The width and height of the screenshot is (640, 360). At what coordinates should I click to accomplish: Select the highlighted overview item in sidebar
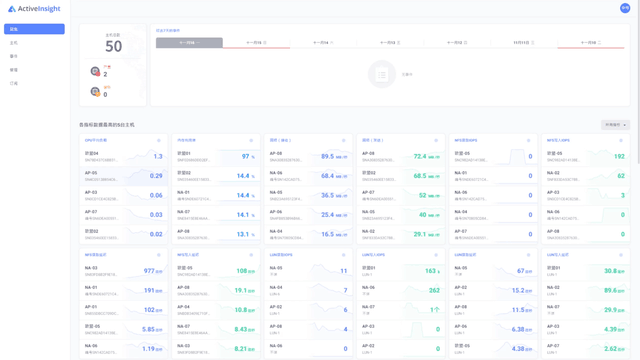coord(34,29)
